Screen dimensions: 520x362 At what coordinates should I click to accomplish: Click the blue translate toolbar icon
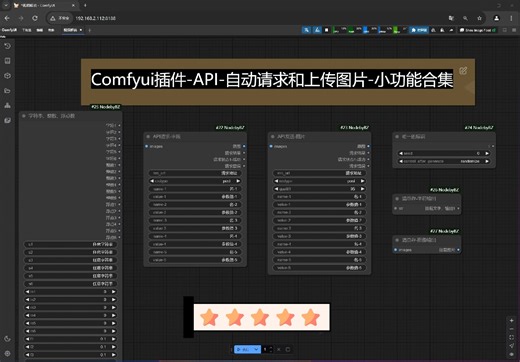point(306,30)
